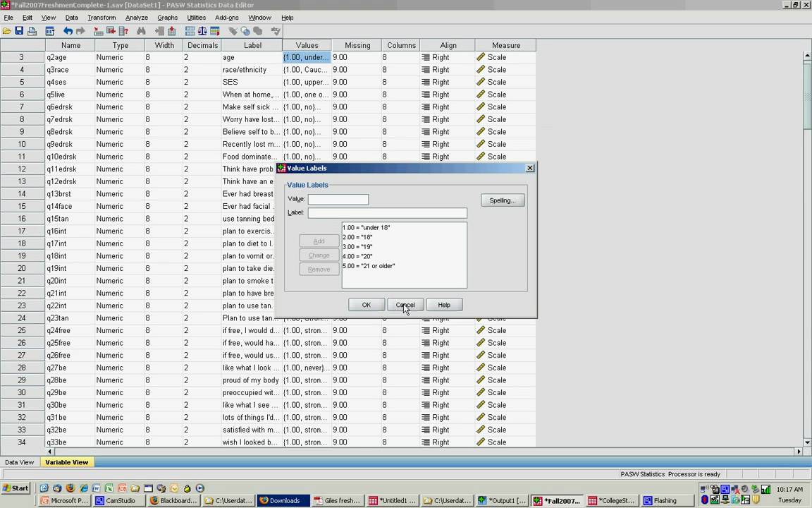The image size is (812, 508).
Task: Click into the Value text field
Action: 338,200
